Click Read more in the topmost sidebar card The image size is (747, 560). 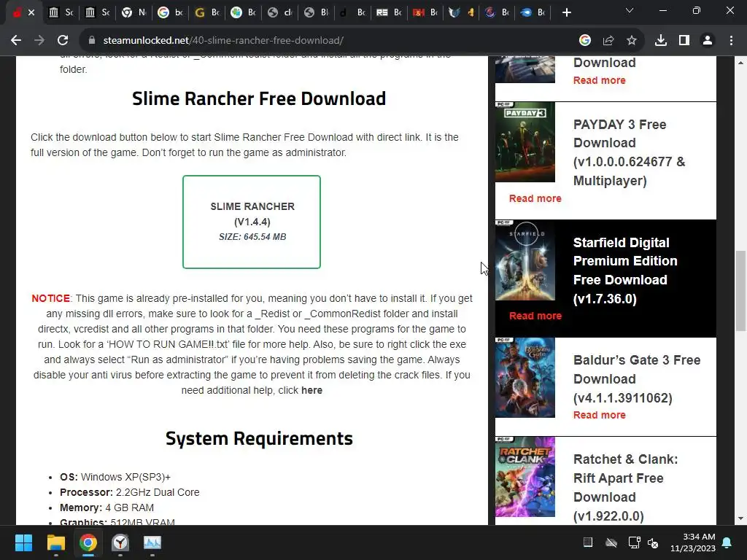pos(600,80)
